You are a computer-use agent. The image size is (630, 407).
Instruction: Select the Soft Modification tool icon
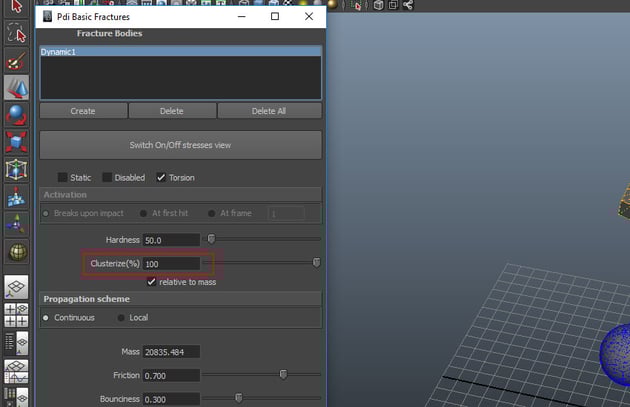[x=16, y=197]
